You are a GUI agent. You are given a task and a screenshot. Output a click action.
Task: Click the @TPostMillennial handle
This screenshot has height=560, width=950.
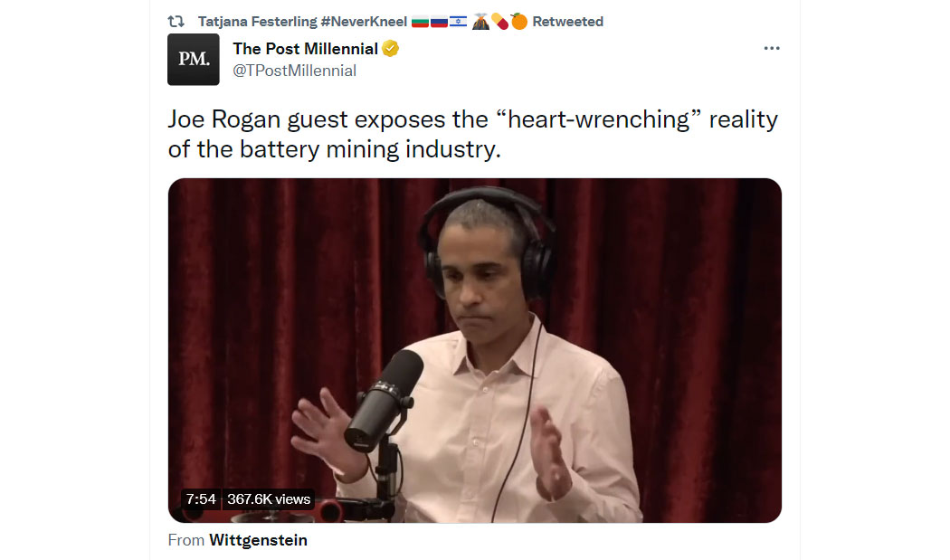(x=294, y=71)
